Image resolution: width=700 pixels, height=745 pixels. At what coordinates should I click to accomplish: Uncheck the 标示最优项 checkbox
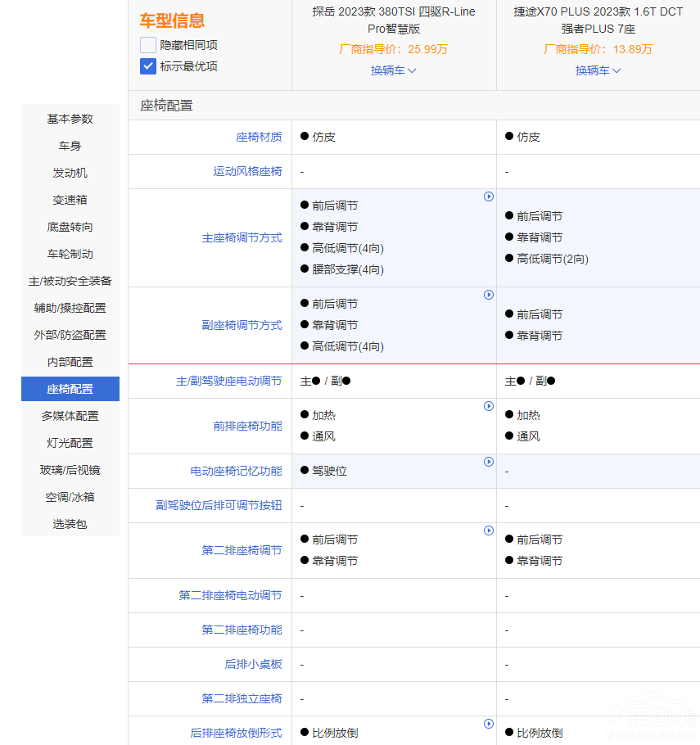[148, 66]
